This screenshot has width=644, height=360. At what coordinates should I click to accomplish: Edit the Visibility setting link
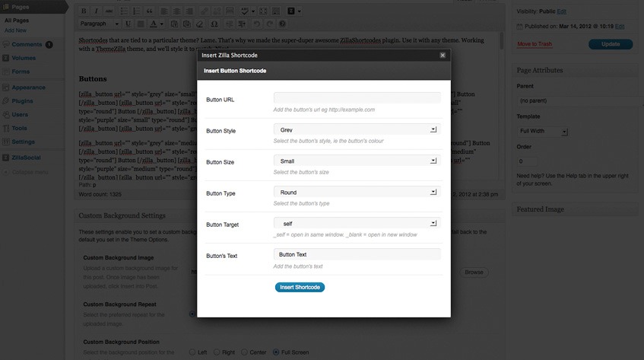click(x=561, y=11)
